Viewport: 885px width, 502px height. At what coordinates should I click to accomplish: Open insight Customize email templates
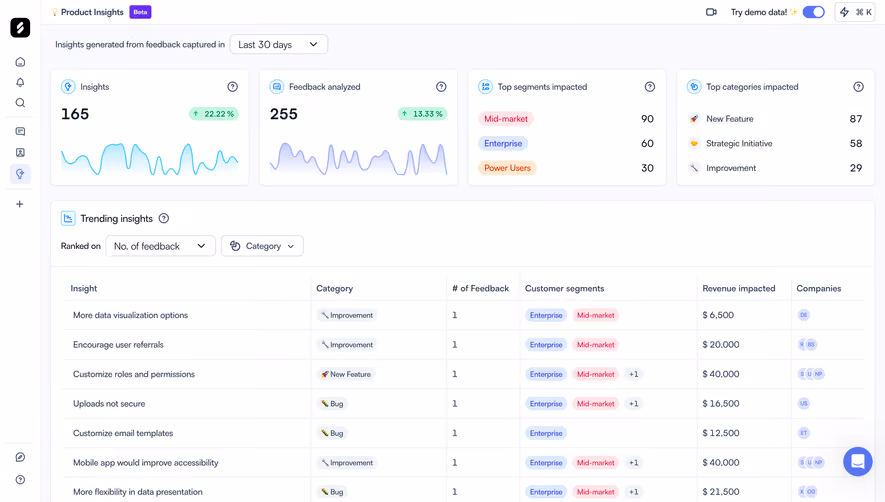[123, 433]
